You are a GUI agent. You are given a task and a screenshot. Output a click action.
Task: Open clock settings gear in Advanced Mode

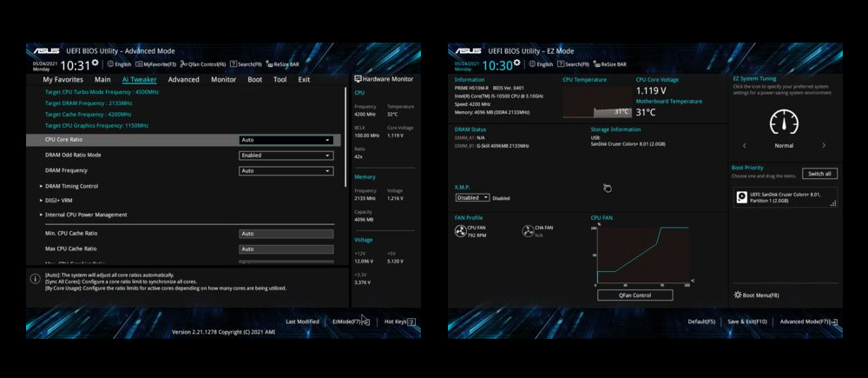95,63
